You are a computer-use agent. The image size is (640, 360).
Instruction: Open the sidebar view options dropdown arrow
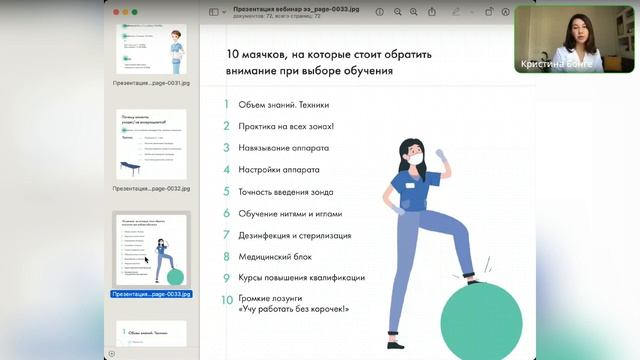point(224,12)
